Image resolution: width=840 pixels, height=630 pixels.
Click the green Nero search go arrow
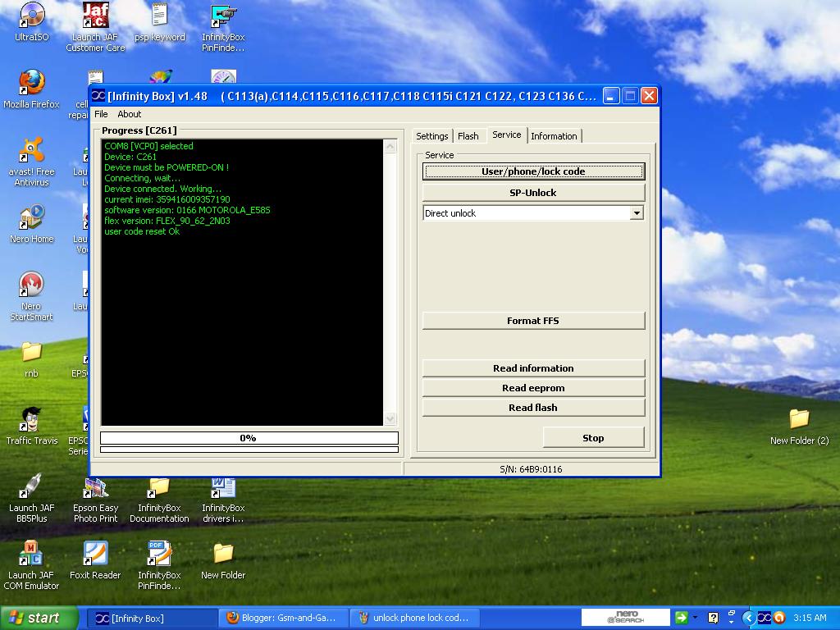pos(681,618)
